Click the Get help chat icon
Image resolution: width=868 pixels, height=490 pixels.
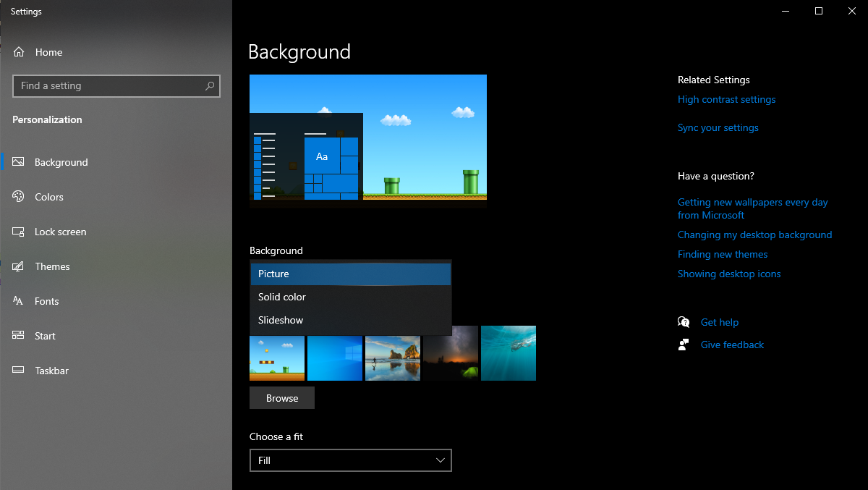click(x=684, y=322)
